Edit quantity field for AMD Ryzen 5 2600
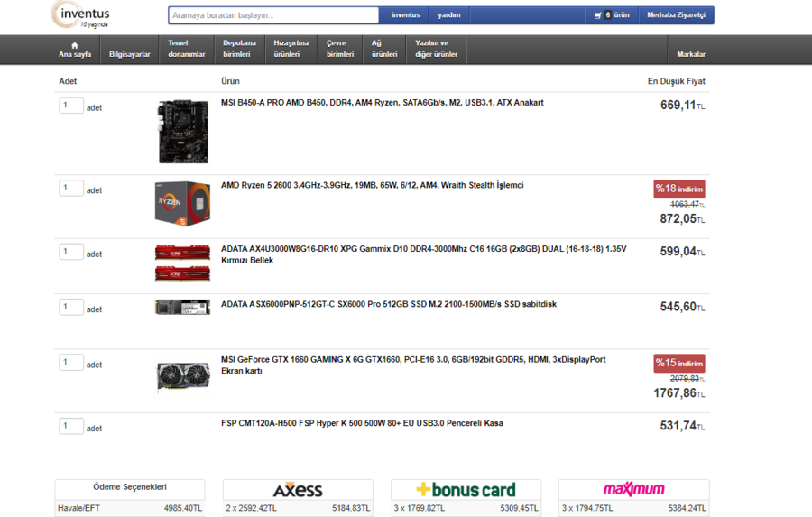This screenshot has height=517, width=812. pos(71,188)
